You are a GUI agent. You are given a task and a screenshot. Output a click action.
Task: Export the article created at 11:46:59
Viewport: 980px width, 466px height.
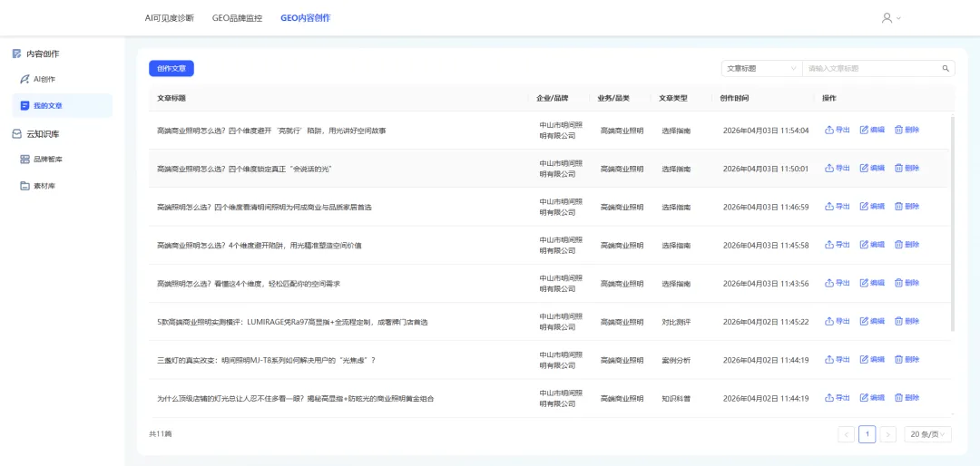coord(838,206)
